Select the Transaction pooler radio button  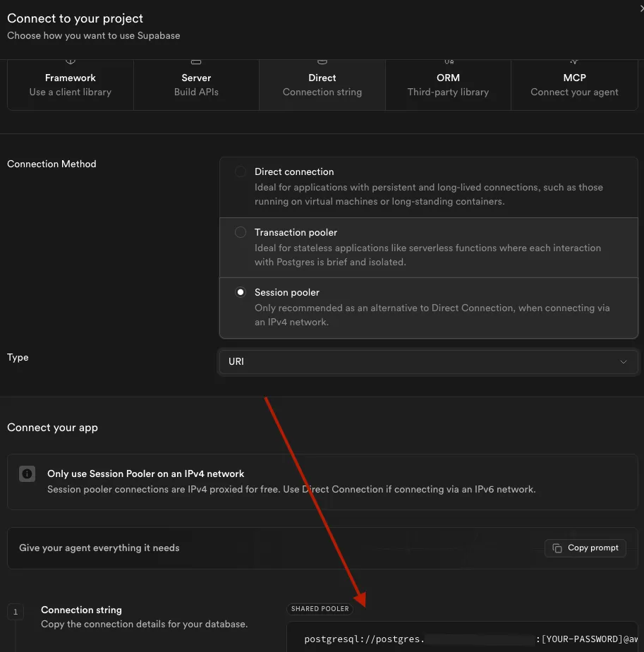click(241, 232)
